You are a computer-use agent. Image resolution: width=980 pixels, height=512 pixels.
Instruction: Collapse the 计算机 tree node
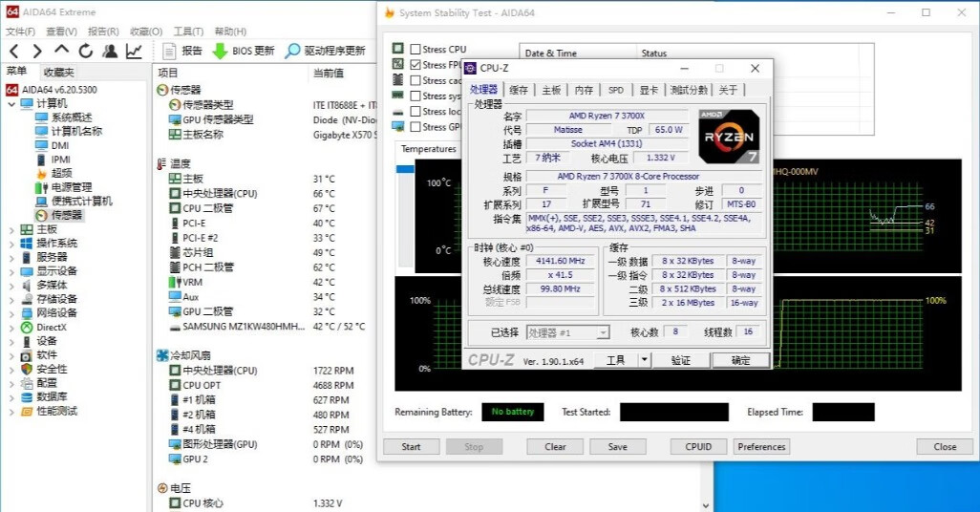pyautogui.click(x=11, y=104)
